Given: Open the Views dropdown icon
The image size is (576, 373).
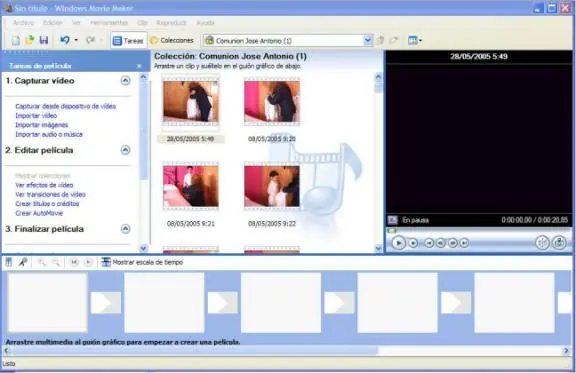Looking at the screenshot, I should [415, 40].
